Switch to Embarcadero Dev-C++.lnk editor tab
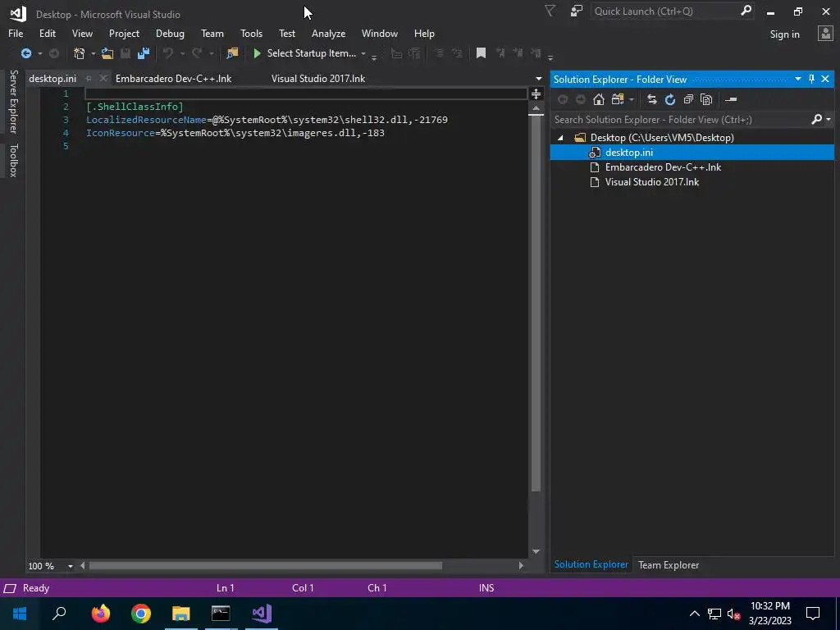The height and width of the screenshot is (630, 840). [x=174, y=79]
